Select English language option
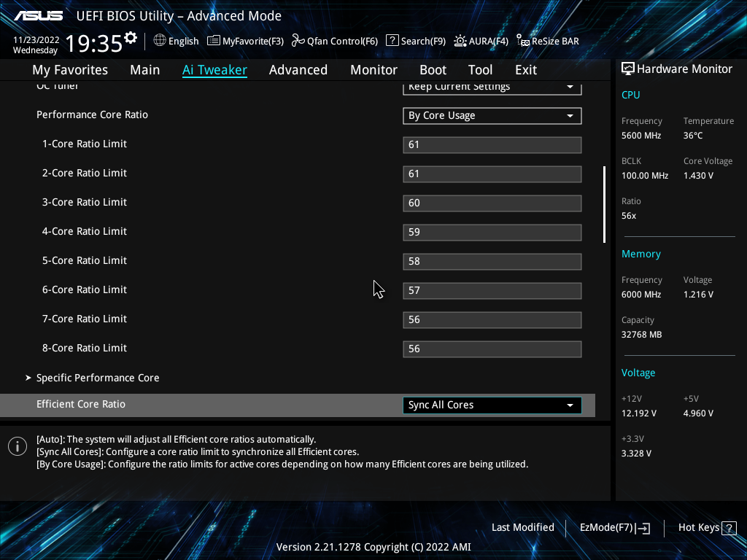The height and width of the screenshot is (560, 747). coord(183,42)
